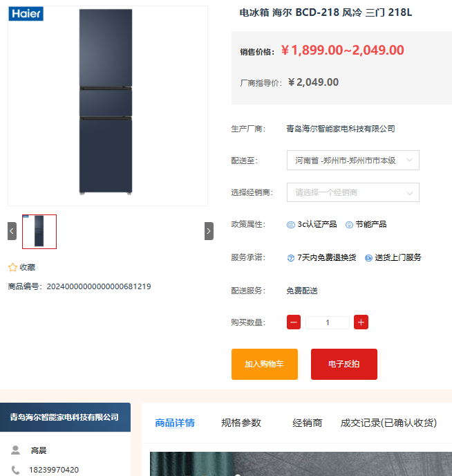This screenshot has width=452, height=476.
Task: Decrease purchase quantity with minus button
Action: (x=294, y=322)
